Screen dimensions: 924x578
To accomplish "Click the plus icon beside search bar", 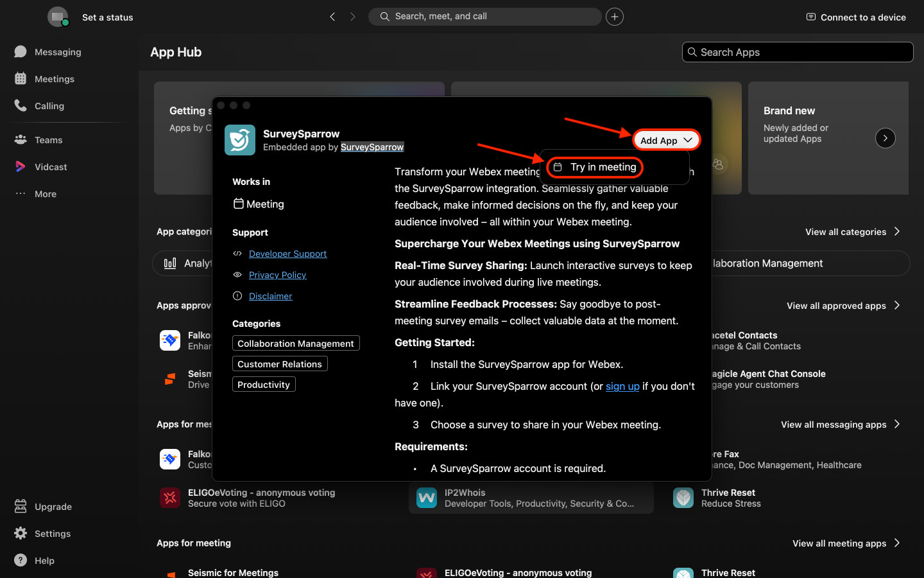I will (615, 17).
